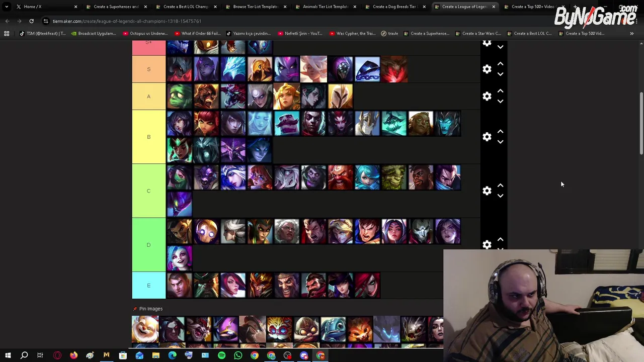This screenshot has width=644, height=362.
Task: Select the orange Gnar portrait in the pool
Action: point(360,329)
